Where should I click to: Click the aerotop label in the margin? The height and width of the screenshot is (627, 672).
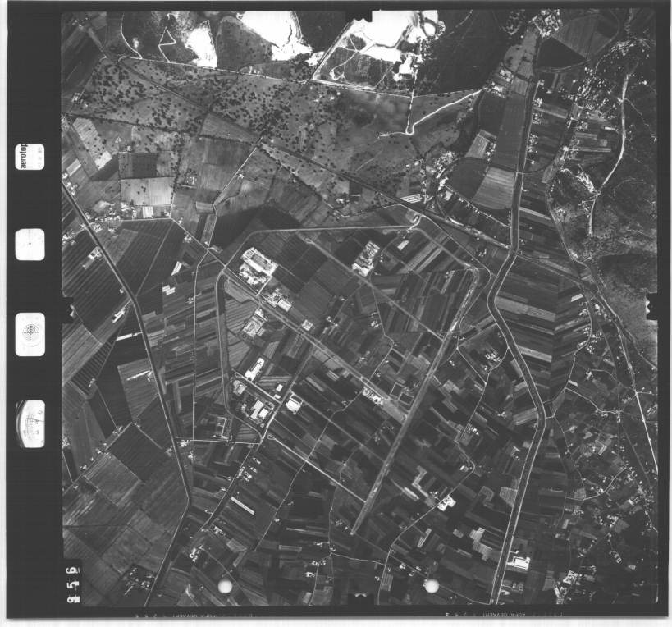(x=30, y=158)
